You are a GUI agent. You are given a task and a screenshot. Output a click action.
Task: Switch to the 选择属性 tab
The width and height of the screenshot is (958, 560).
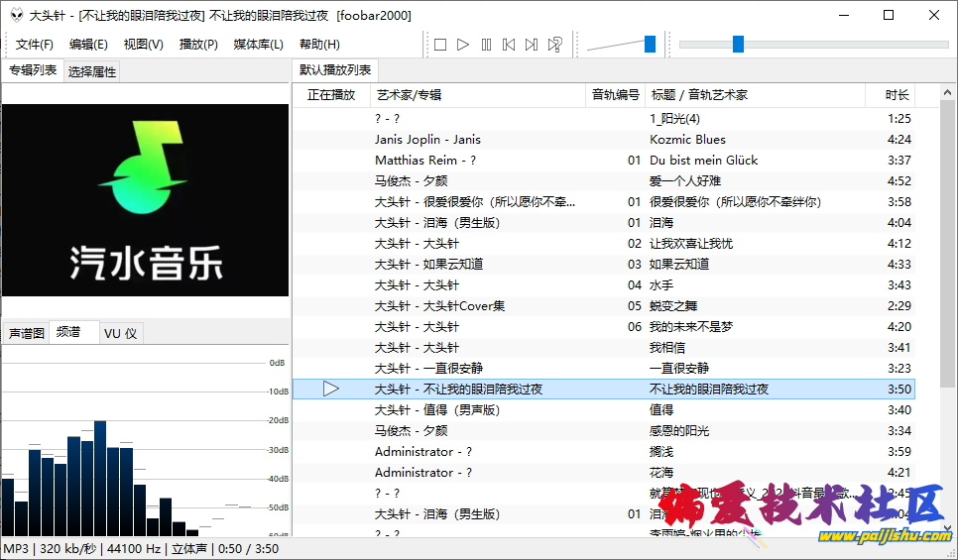(91, 72)
